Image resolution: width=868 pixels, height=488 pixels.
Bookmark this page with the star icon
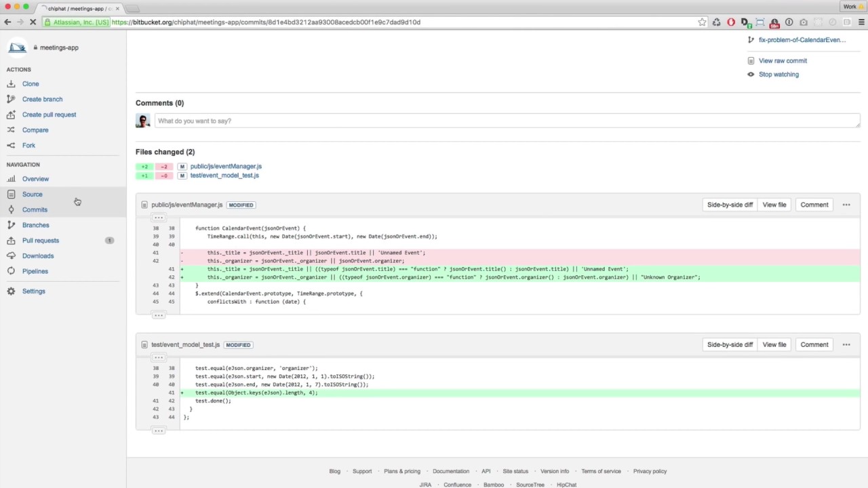[x=702, y=22]
